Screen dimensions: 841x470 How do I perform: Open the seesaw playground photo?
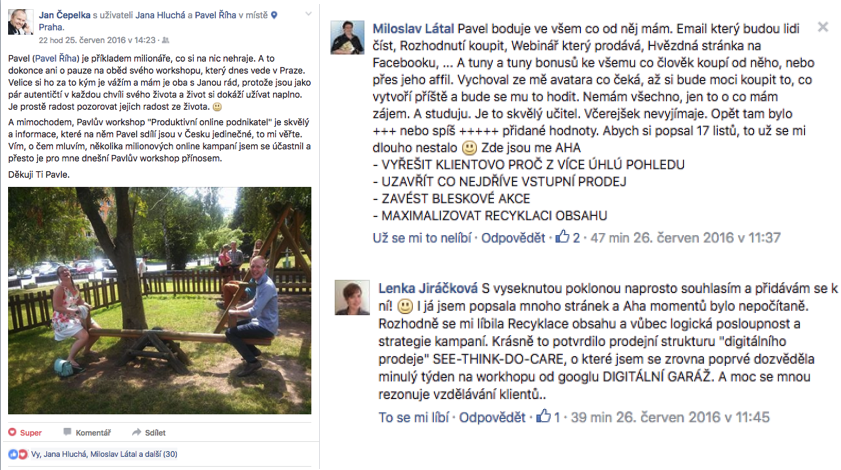coord(159,300)
